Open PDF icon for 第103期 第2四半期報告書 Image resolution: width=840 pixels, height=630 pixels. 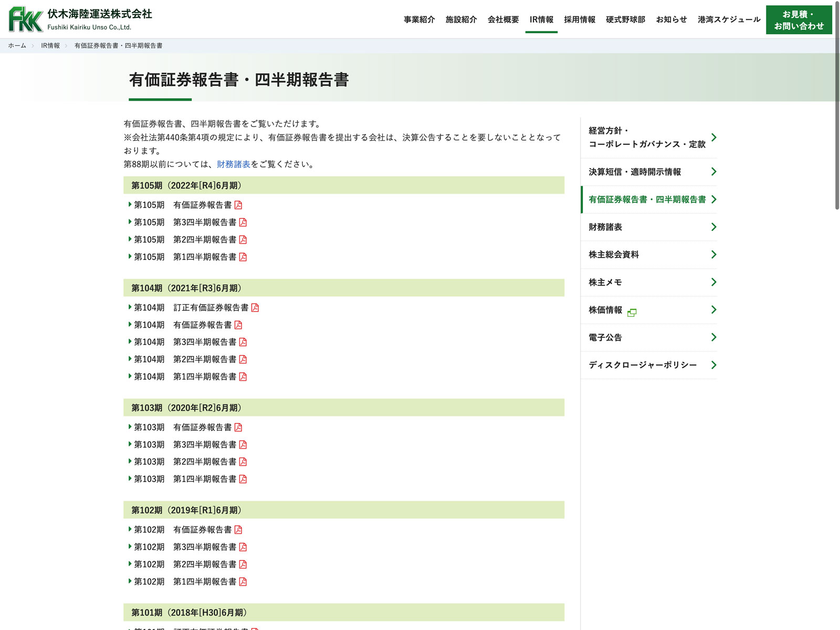[x=243, y=462]
